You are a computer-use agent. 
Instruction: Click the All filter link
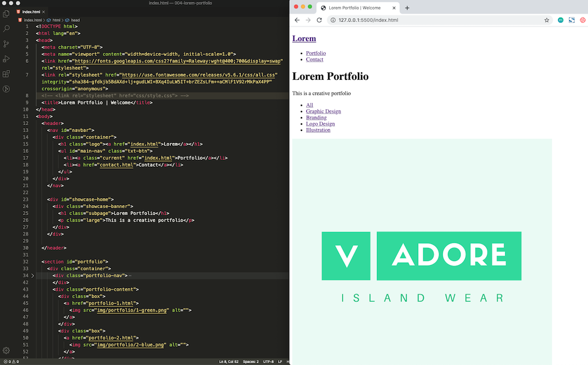309,105
